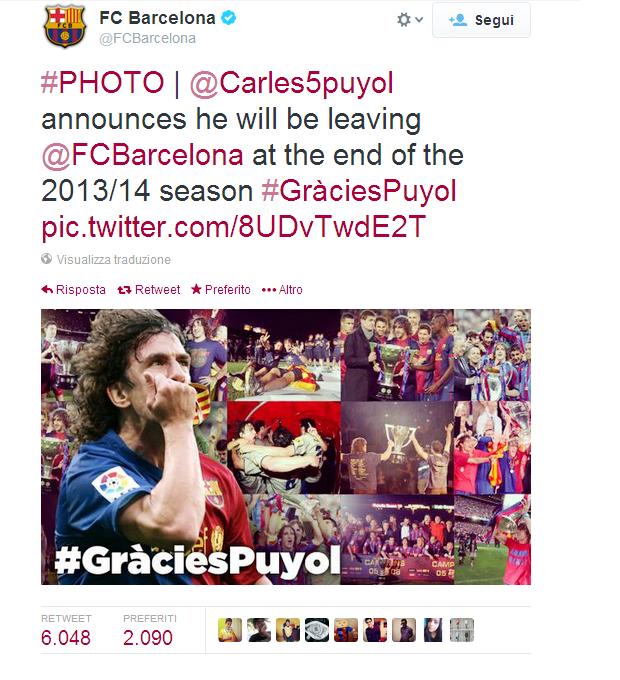Open the gear settings dropdown
Screen dimensions: 620x680
pos(410,20)
